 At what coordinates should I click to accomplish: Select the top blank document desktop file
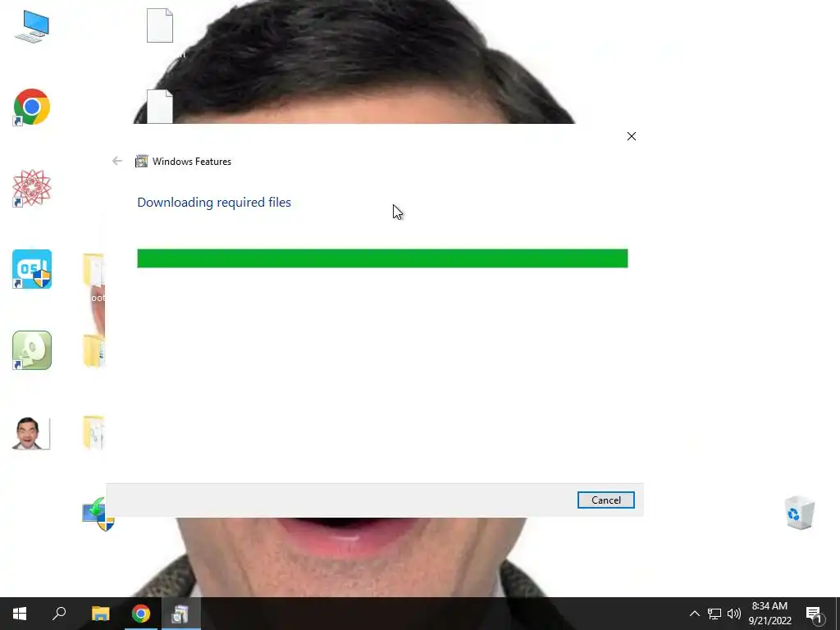[160, 25]
